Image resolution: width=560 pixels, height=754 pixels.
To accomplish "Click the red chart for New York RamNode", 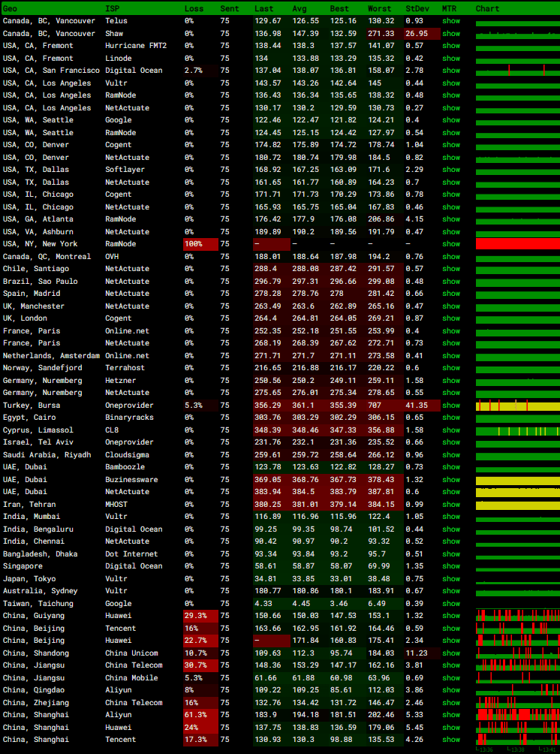I will click(x=518, y=244).
